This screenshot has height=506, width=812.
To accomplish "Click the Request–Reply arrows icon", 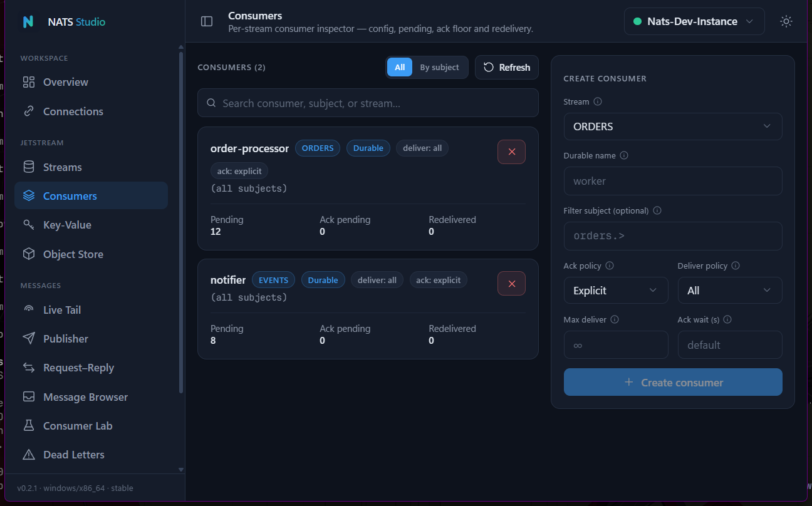I will tap(29, 368).
